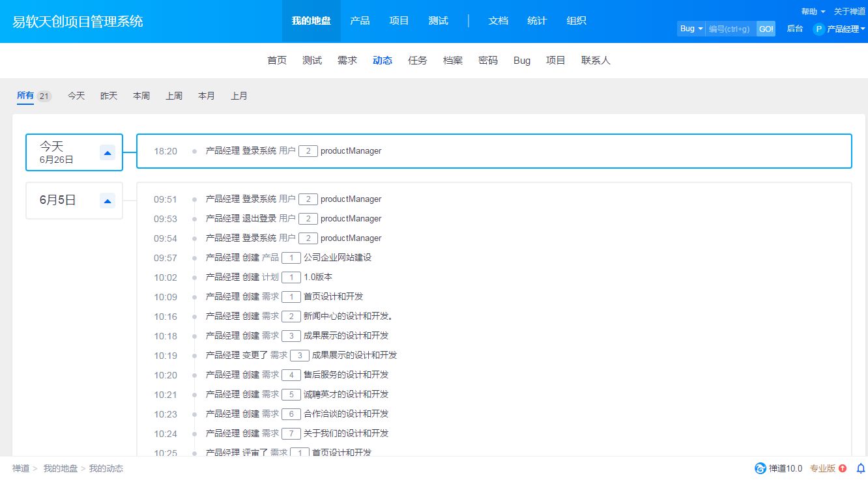Open the 关于我们的设计和开发 requirement link
This screenshot has height=480, width=868.
346,434
